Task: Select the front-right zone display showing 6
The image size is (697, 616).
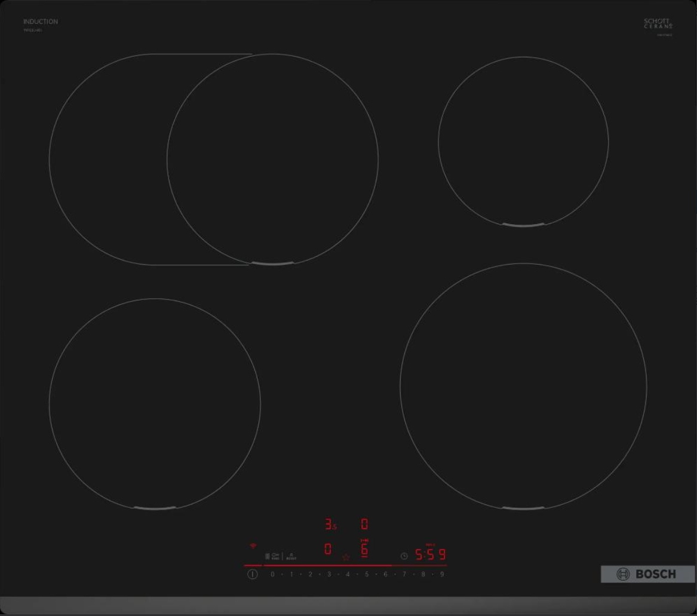Action: coord(364,549)
